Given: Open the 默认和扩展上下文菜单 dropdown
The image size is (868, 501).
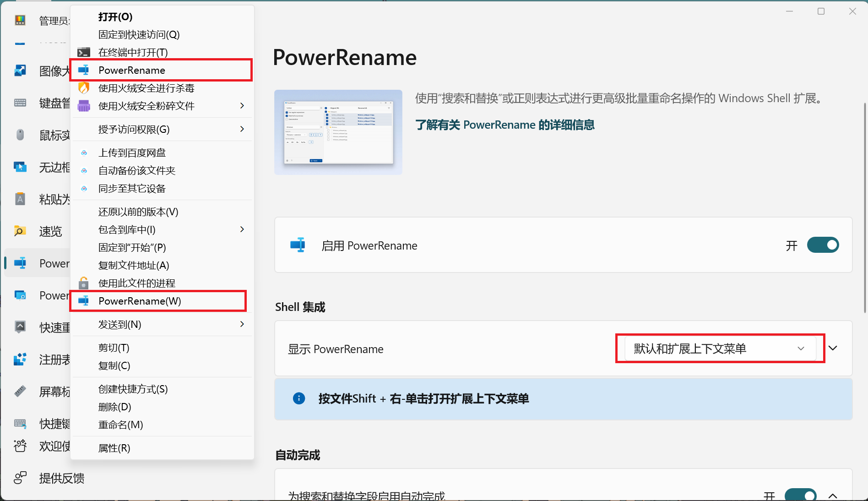Looking at the screenshot, I should pyautogui.click(x=720, y=349).
